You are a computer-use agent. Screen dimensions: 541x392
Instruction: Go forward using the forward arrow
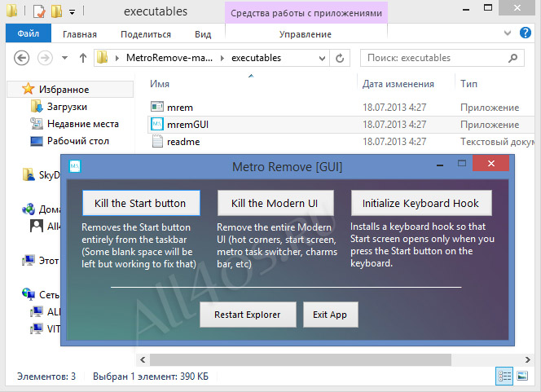coord(45,58)
